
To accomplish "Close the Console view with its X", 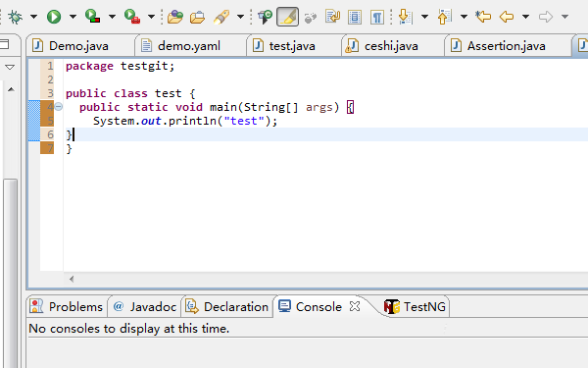I will (x=355, y=306).
